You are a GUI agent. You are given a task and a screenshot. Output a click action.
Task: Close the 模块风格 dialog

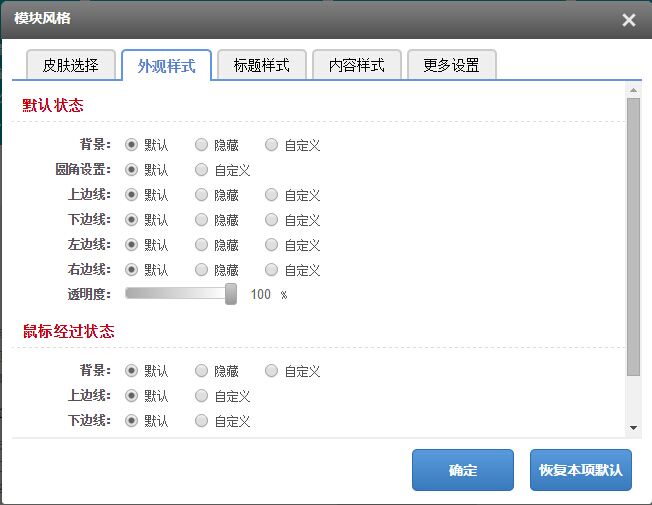point(628,20)
